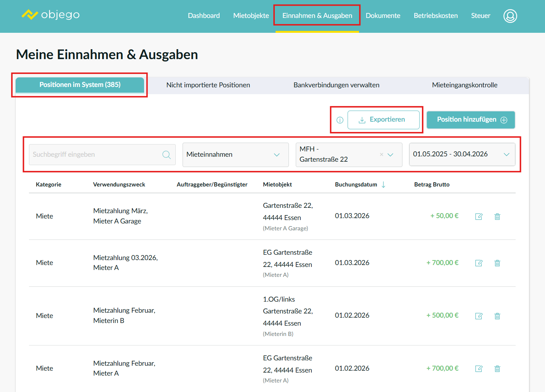Open the user profile account icon
Screen dimensions: 545x392
pyautogui.click(x=510, y=16)
